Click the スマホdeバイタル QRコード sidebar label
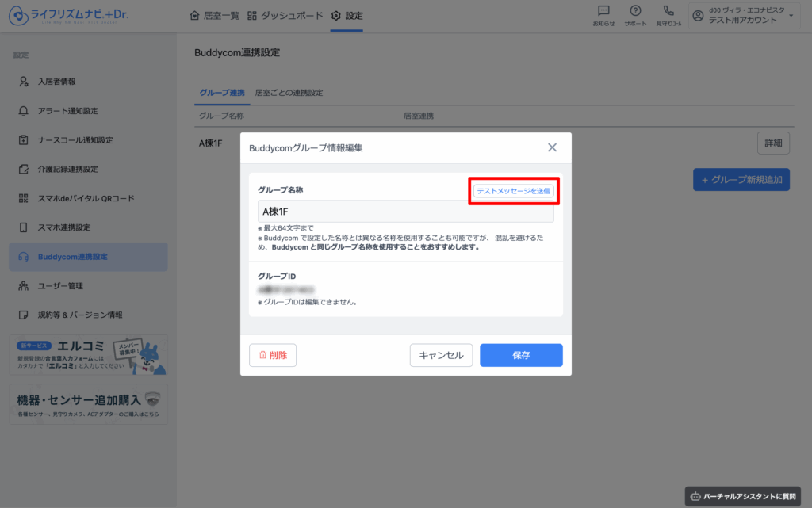 (86, 198)
